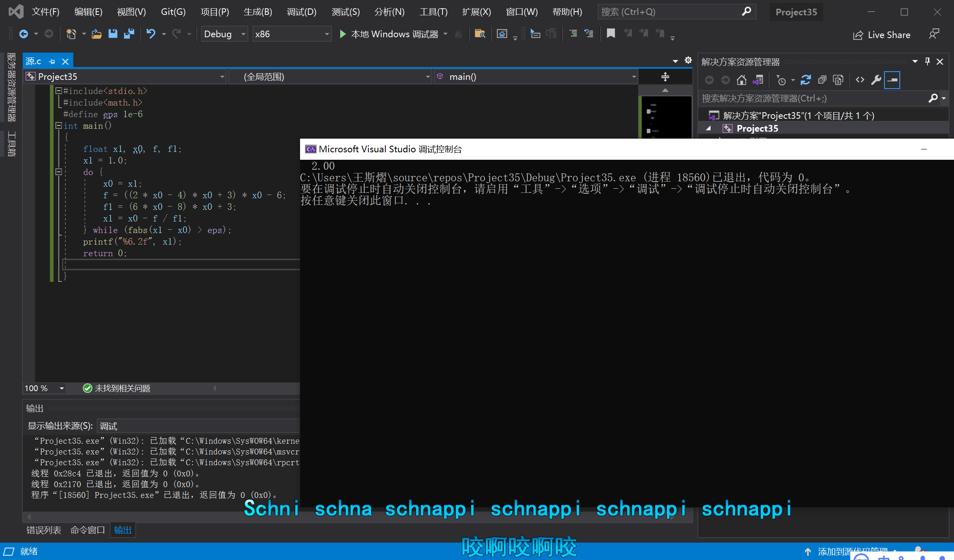Open the x86 platform dropdown
954x560 pixels.
pos(327,34)
